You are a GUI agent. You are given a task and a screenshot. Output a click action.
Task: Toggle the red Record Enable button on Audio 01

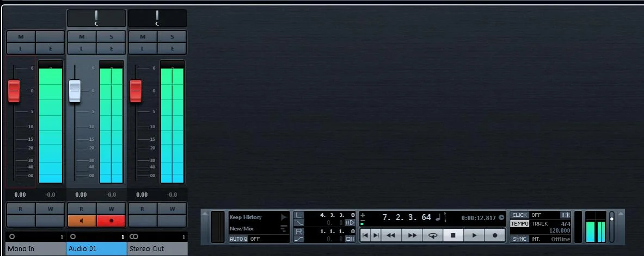pyautogui.click(x=111, y=221)
